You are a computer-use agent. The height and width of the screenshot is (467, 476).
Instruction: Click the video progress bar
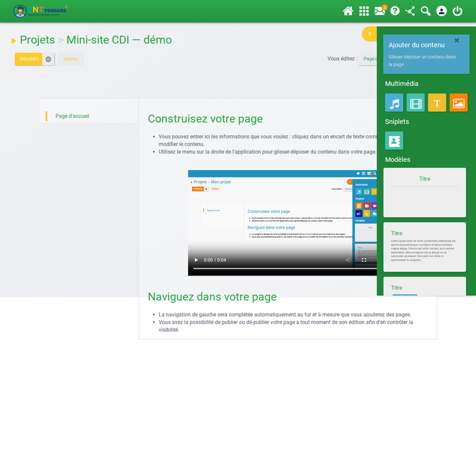285,269
